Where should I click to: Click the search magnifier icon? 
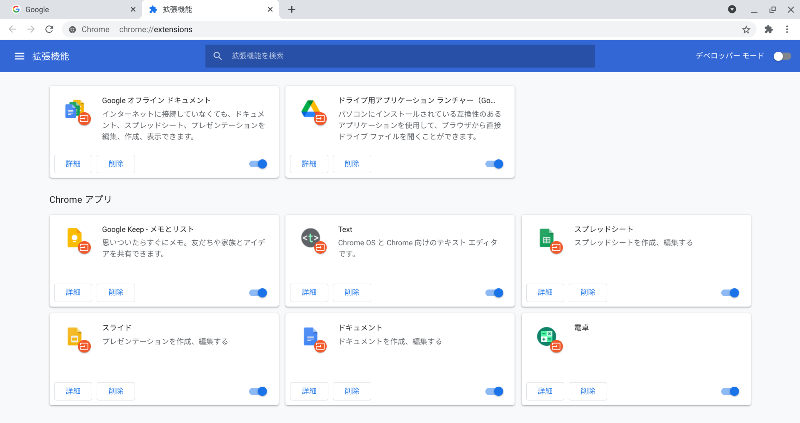218,56
